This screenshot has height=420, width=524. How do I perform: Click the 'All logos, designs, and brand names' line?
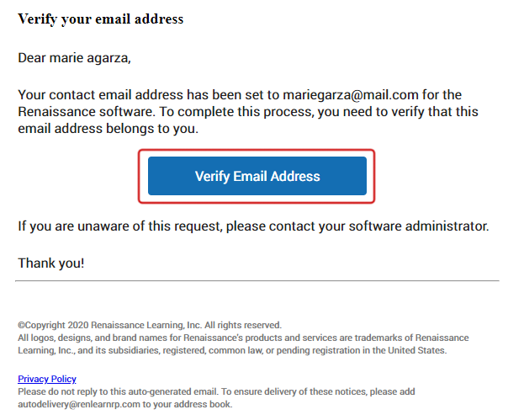click(243, 338)
